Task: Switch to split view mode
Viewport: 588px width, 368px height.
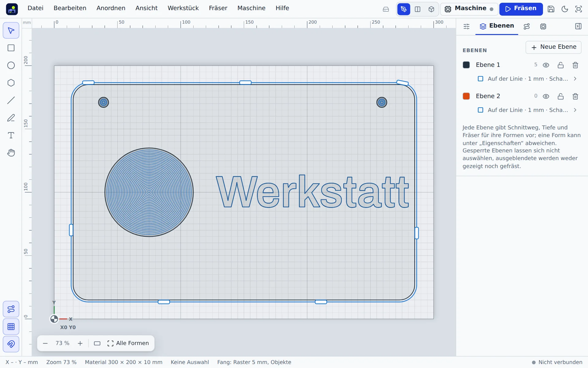Action: coord(417,9)
